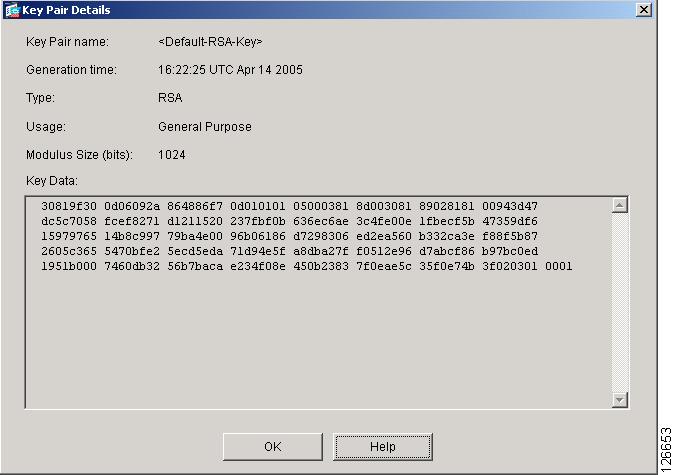Click the Modulus Size (bits) label
The image size is (673, 475).
tap(79, 154)
